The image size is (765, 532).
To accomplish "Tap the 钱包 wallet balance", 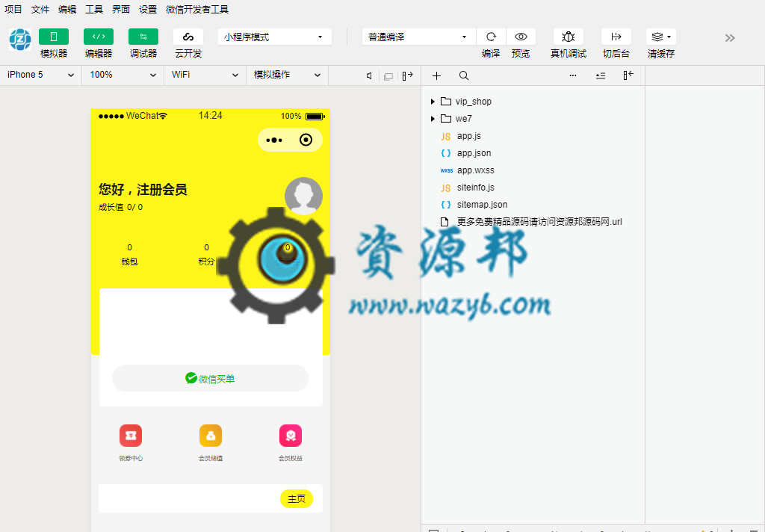I will click(x=129, y=254).
